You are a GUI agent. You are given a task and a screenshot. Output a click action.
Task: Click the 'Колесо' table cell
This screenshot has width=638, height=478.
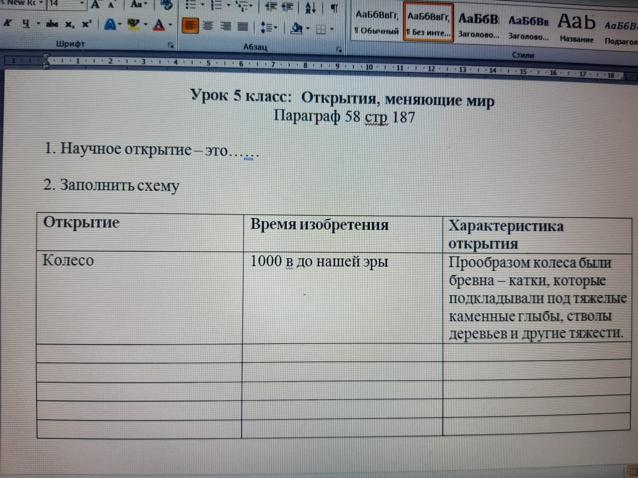click(x=140, y=297)
